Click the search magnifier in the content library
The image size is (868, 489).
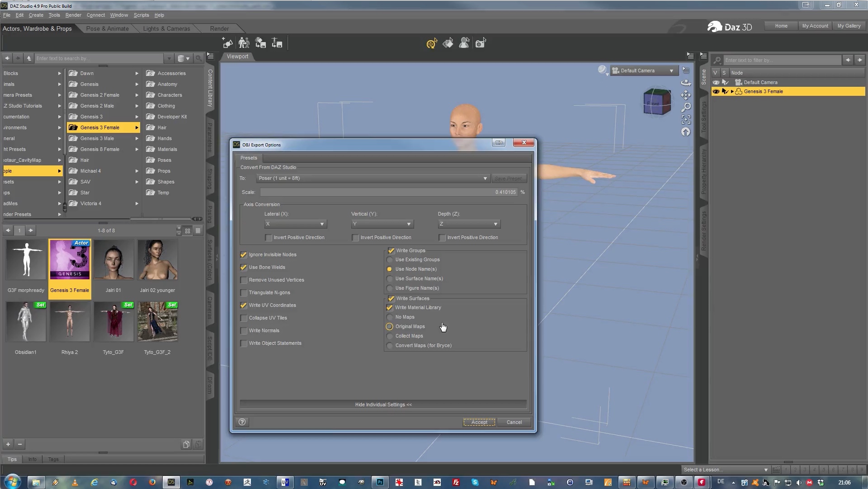[x=198, y=58]
